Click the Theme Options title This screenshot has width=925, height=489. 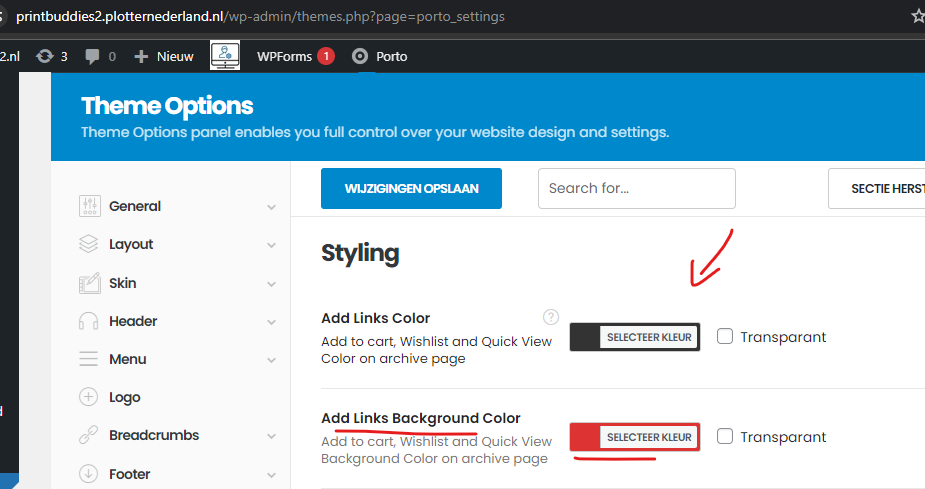(x=167, y=106)
